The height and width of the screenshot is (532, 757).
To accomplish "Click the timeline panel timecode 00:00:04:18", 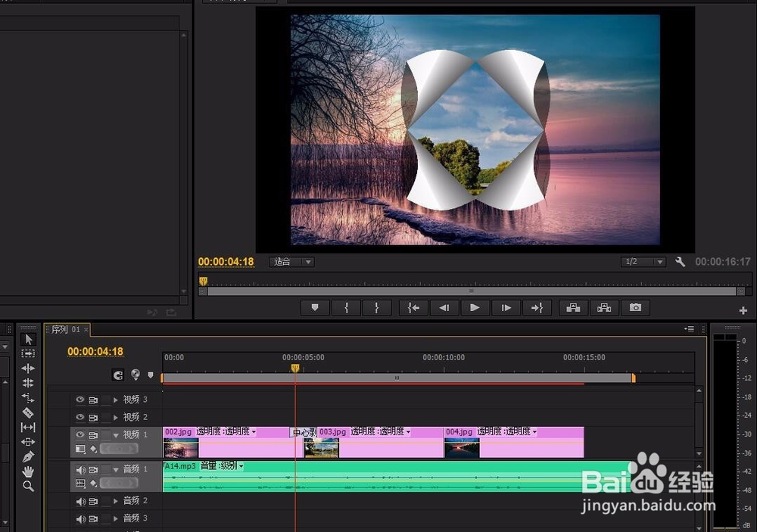I will tap(95, 351).
